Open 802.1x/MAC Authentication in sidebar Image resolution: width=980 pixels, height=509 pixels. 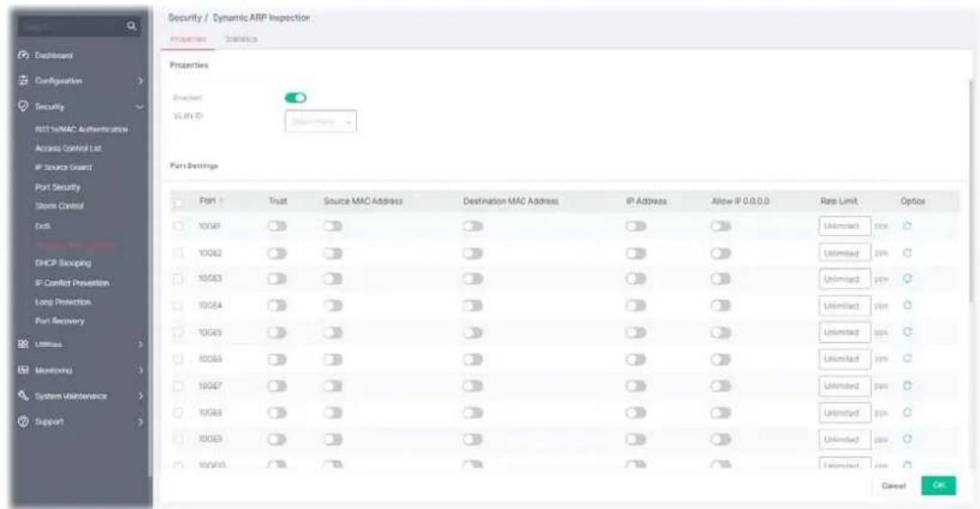pyautogui.click(x=81, y=130)
